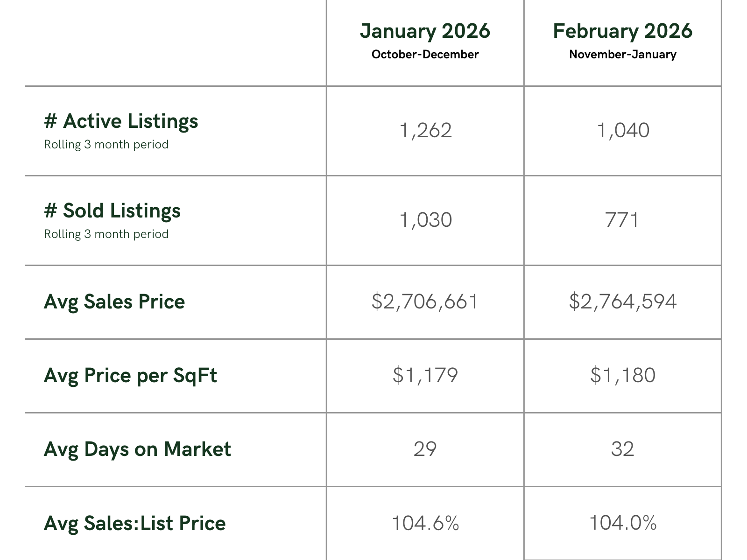Viewport: 747px width, 560px height.
Task: Click the # Sold Listings row label
Action: click(112, 210)
